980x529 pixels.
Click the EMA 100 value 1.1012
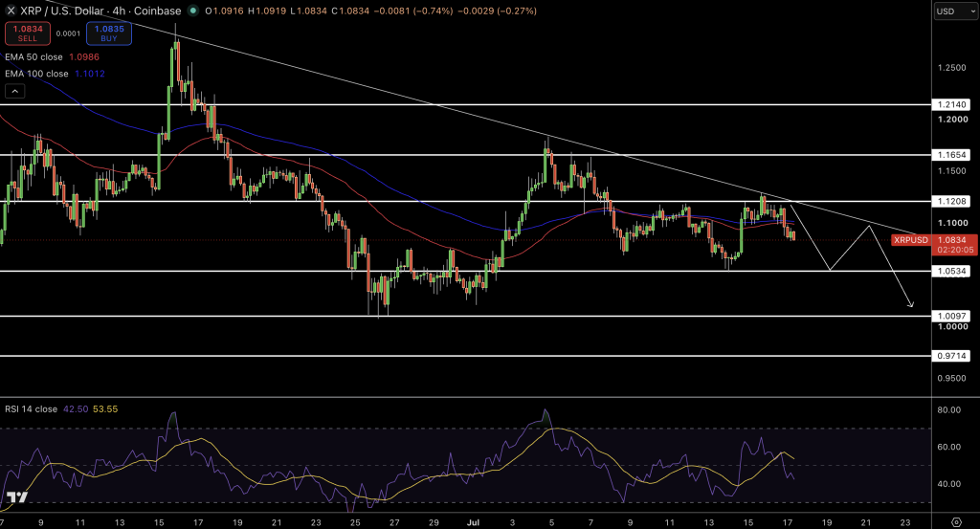[x=90, y=74]
